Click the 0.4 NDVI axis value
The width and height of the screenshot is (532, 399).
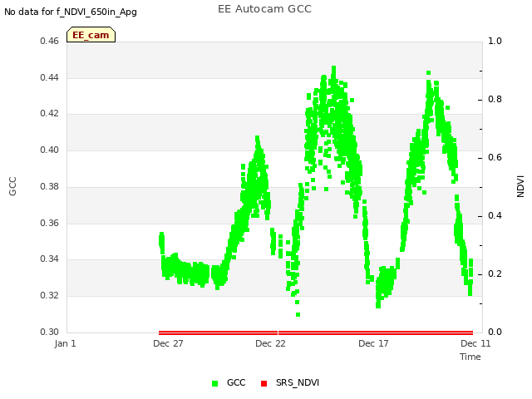[x=495, y=216]
